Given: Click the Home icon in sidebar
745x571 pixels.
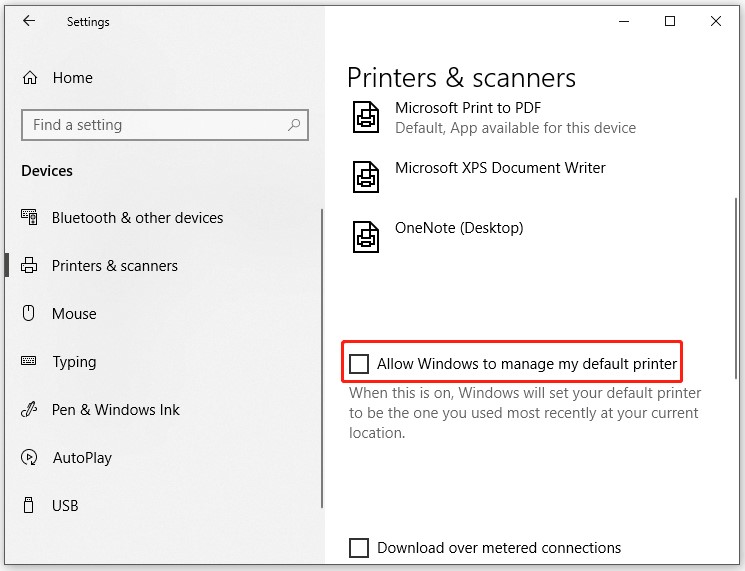Looking at the screenshot, I should [30, 78].
